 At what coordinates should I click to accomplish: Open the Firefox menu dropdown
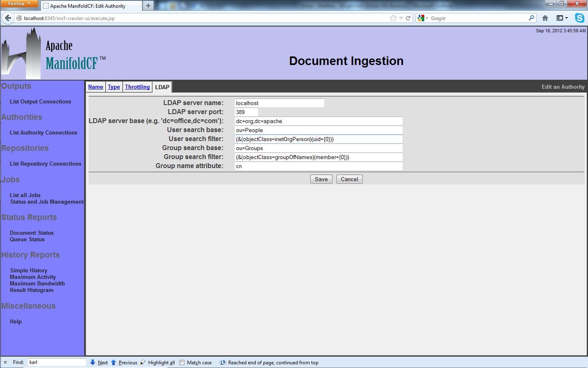pyautogui.click(x=19, y=4)
